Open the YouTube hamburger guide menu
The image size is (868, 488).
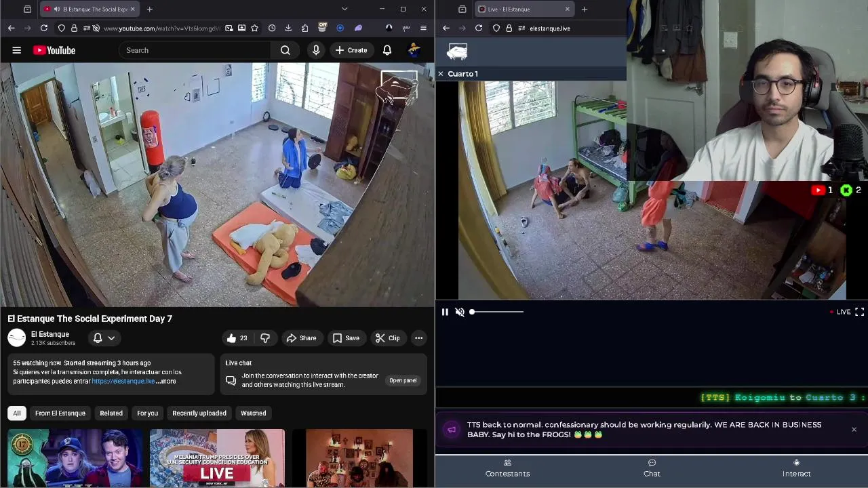(17, 50)
